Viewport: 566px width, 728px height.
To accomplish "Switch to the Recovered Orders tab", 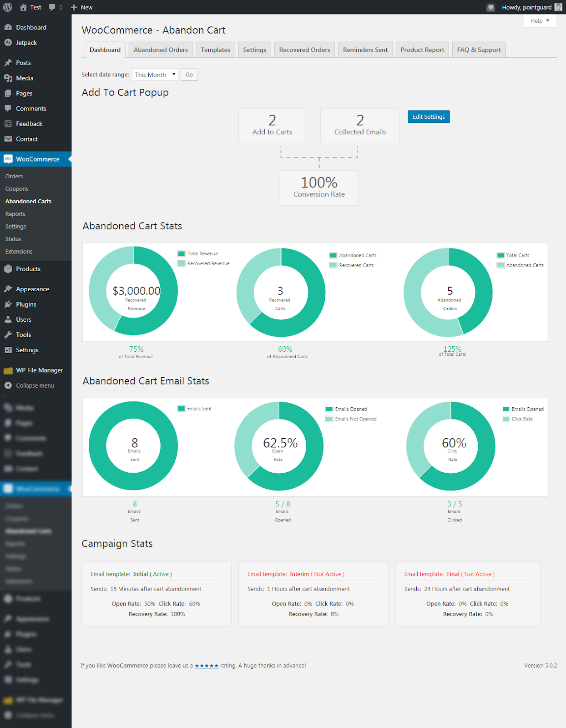I will pyautogui.click(x=304, y=50).
